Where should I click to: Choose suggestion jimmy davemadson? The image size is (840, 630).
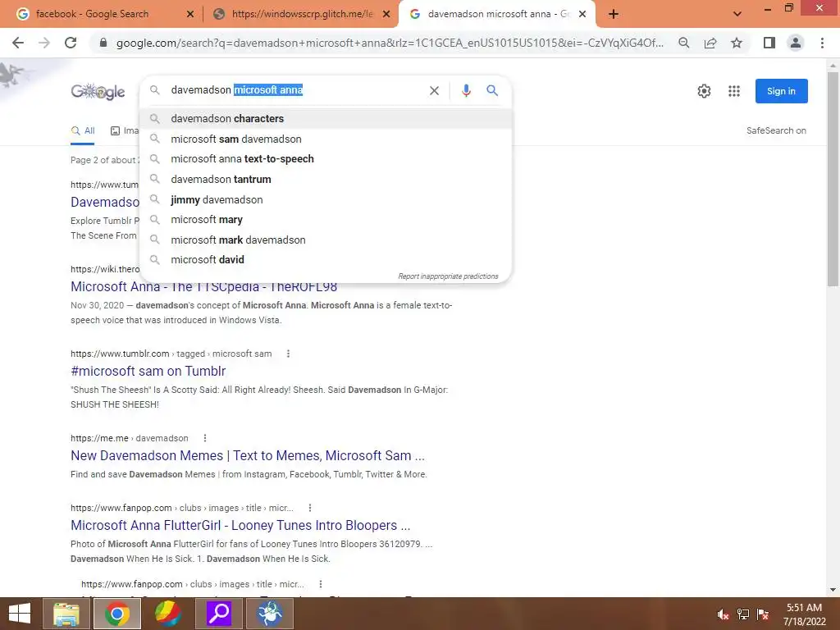click(x=326, y=200)
